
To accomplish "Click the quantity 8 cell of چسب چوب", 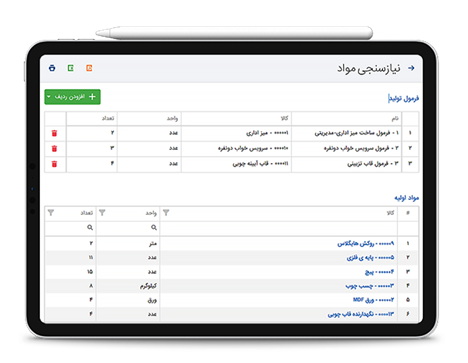I will coord(70,286).
